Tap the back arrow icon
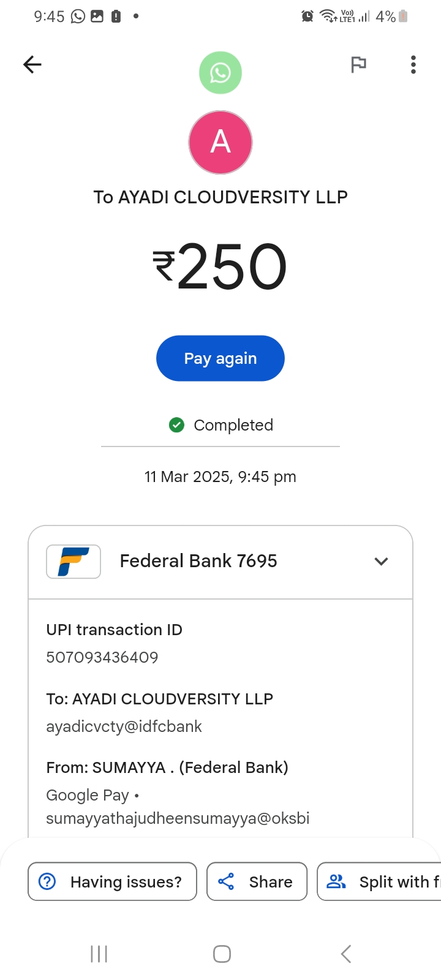 (32, 64)
